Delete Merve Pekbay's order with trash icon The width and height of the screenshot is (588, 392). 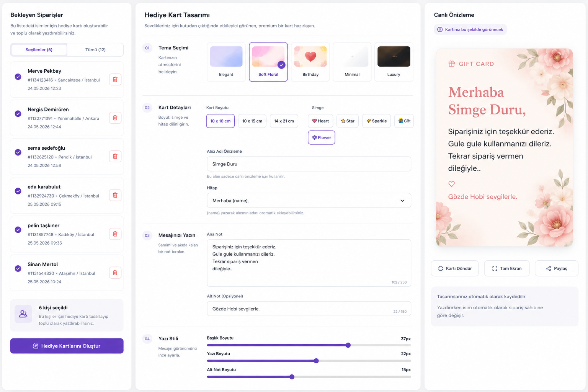click(115, 80)
